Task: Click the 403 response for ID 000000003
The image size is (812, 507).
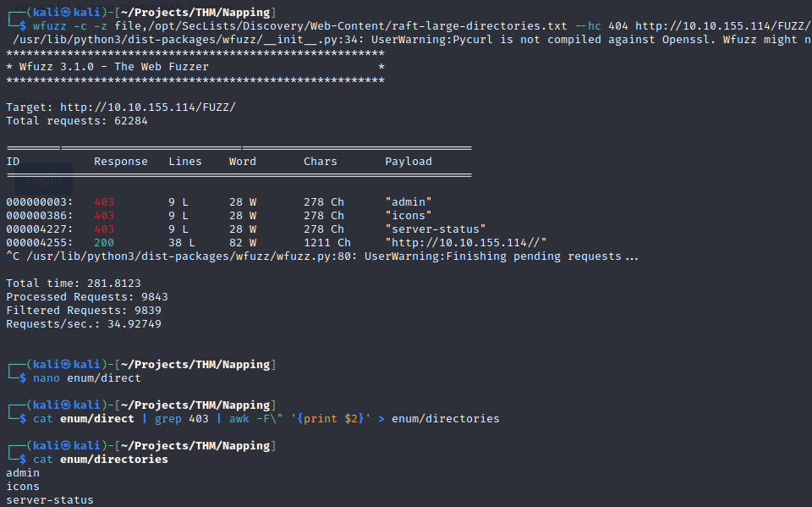Action: click(104, 202)
